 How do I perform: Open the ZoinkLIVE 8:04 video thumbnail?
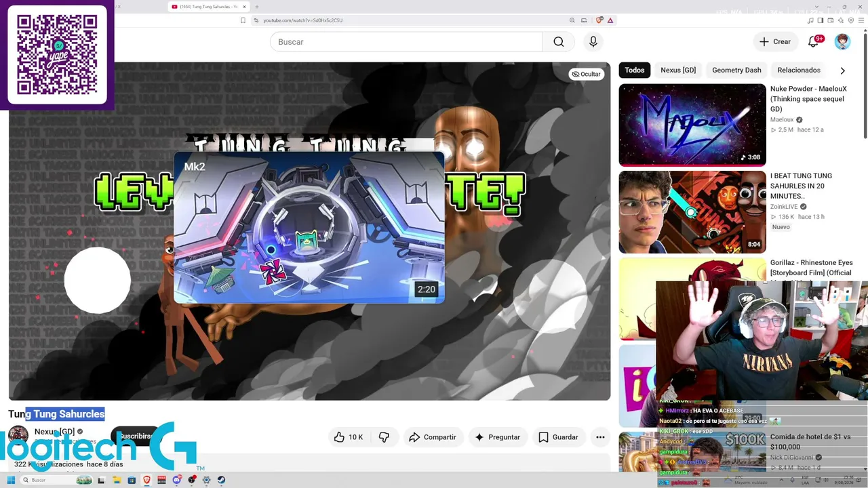tap(692, 212)
